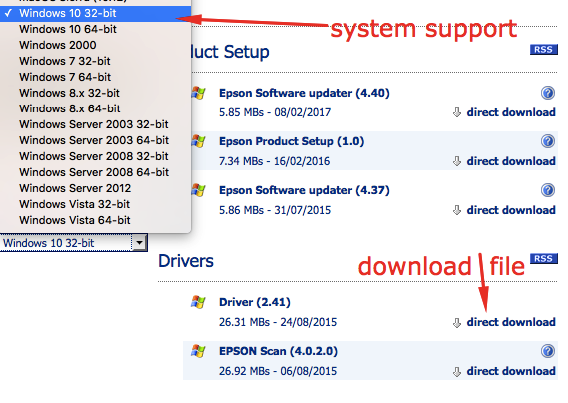568x403 pixels.
Task: Open Epson Software updater (4.37) title
Action: tap(304, 190)
